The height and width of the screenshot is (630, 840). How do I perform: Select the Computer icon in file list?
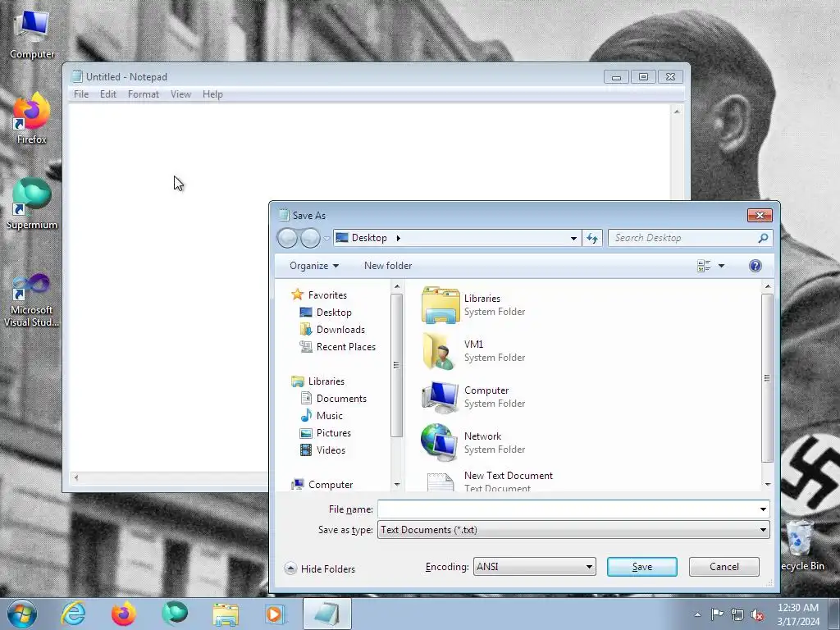[x=441, y=397]
